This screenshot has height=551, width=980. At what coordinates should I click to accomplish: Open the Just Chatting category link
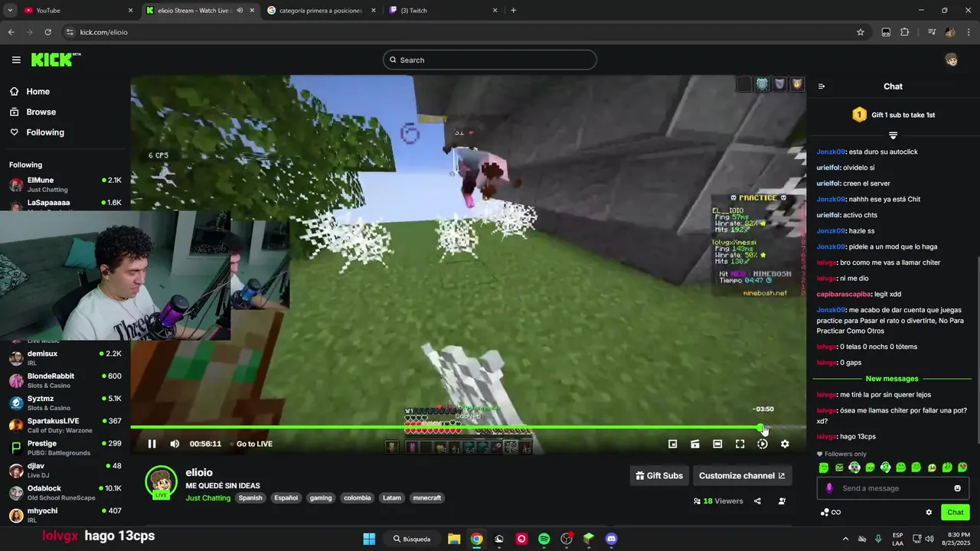207,497
